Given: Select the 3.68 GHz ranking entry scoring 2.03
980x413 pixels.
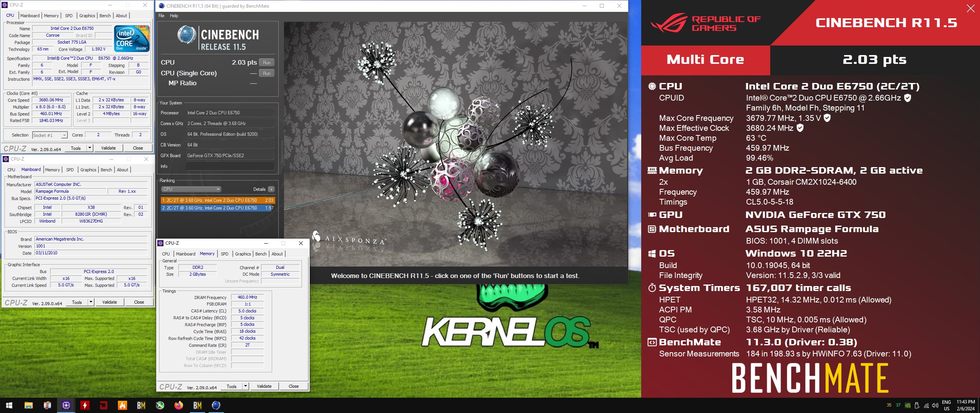Looking at the screenshot, I should tap(218, 200).
